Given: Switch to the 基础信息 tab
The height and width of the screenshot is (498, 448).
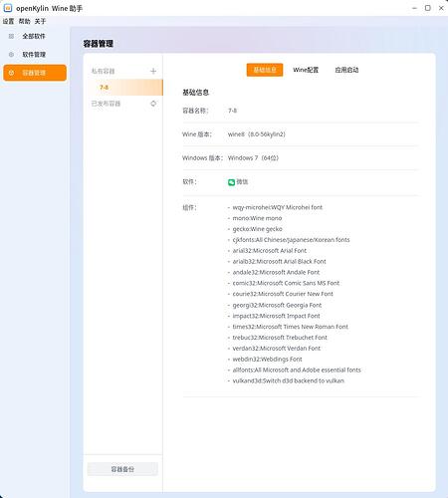Looking at the screenshot, I should [265, 70].
